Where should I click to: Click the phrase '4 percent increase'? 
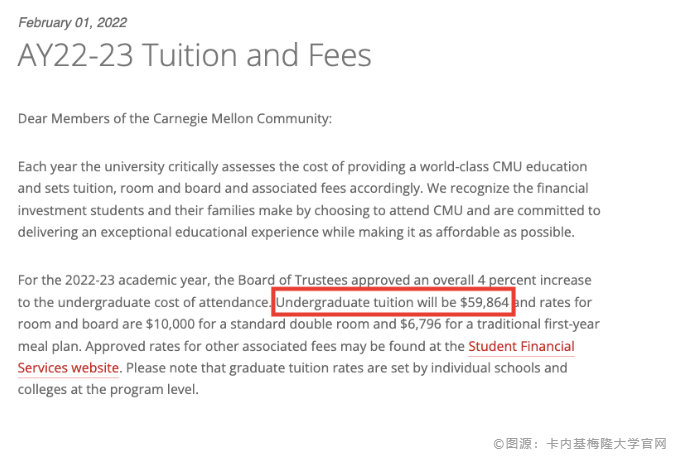[x=534, y=280]
